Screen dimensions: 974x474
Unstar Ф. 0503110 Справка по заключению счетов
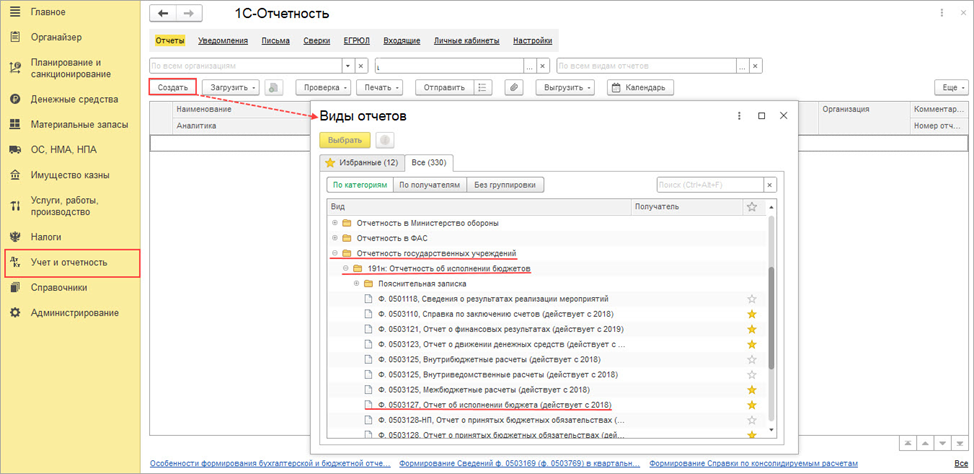click(x=752, y=314)
